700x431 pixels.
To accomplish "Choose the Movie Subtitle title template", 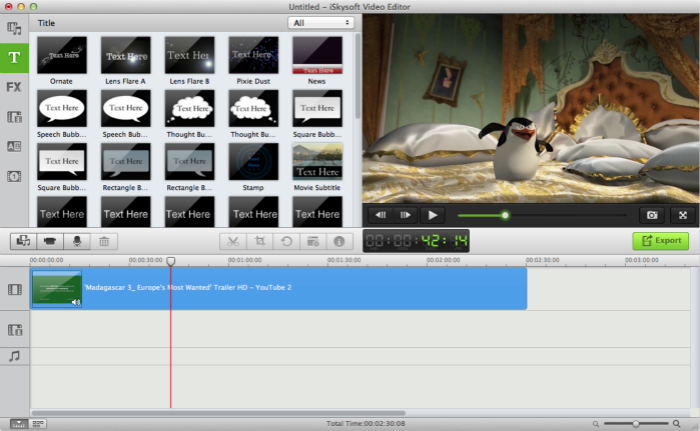I will (317, 161).
